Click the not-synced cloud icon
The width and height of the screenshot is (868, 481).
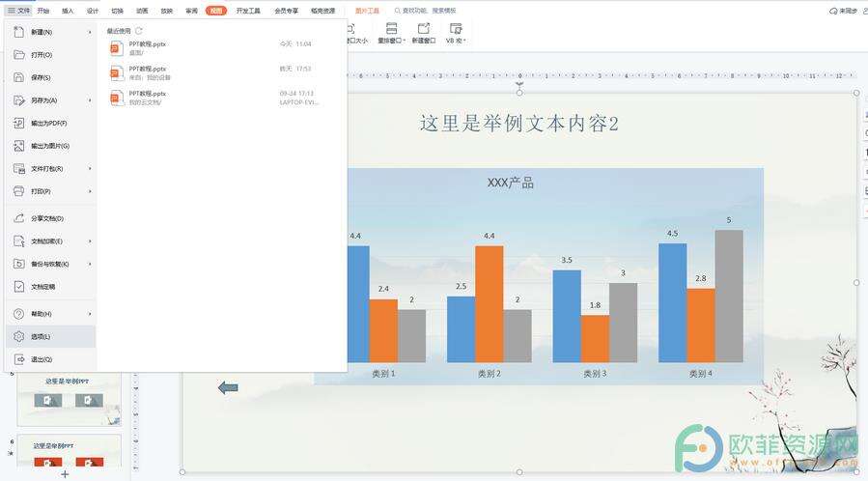click(833, 11)
